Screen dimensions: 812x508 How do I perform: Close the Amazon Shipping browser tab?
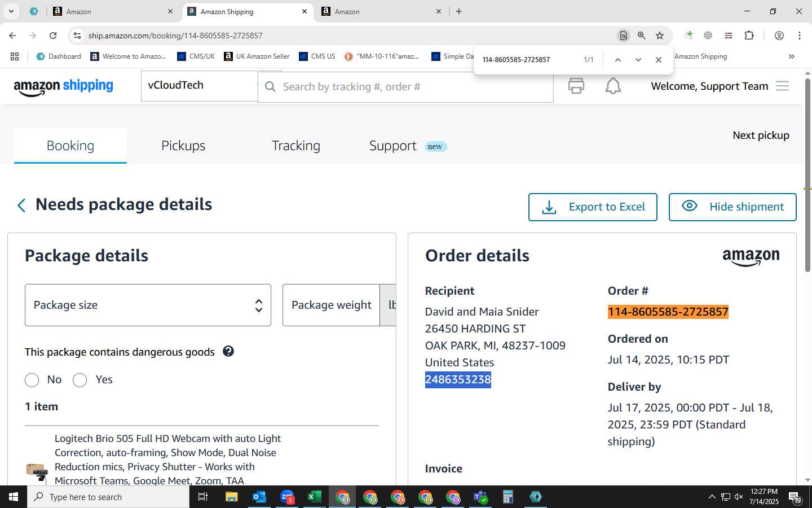click(304, 11)
